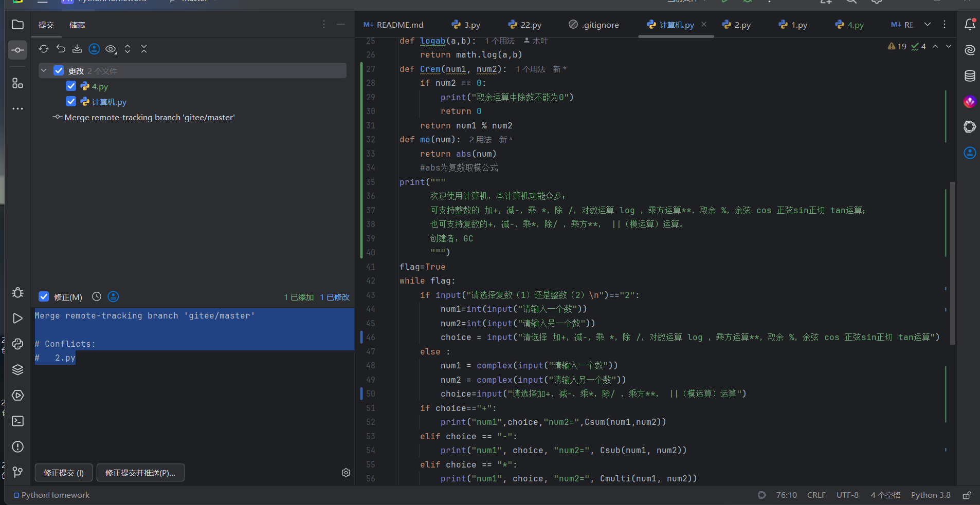Open the eye view options toggle
The image size is (980, 505).
[x=111, y=49]
